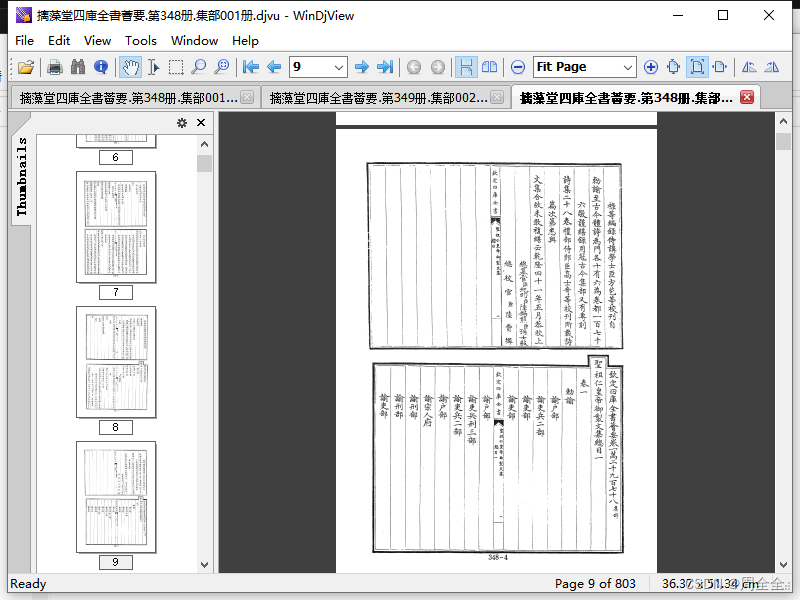Select the Hand drag tool
The height and width of the screenshot is (600, 800).
click(130, 67)
